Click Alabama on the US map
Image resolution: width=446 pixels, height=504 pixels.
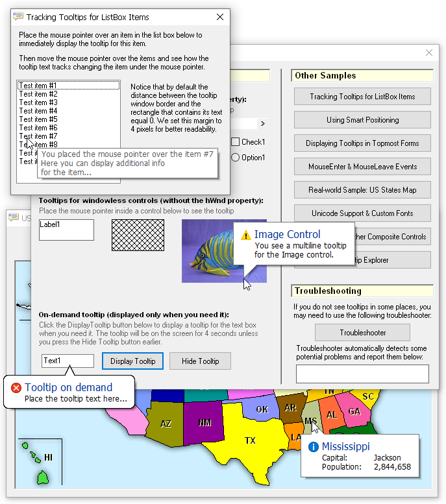[x=332, y=414]
